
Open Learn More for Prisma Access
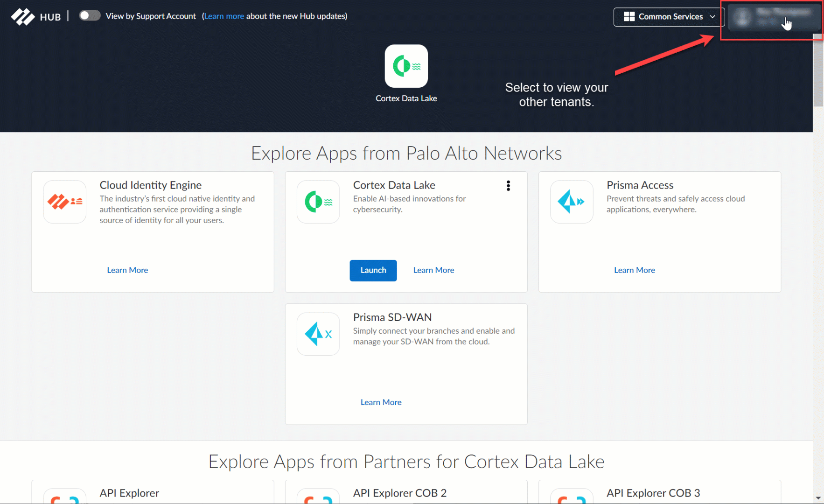point(635,270)
